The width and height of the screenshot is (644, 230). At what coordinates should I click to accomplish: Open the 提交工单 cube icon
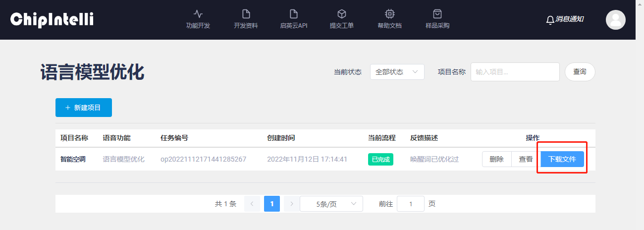341,14
